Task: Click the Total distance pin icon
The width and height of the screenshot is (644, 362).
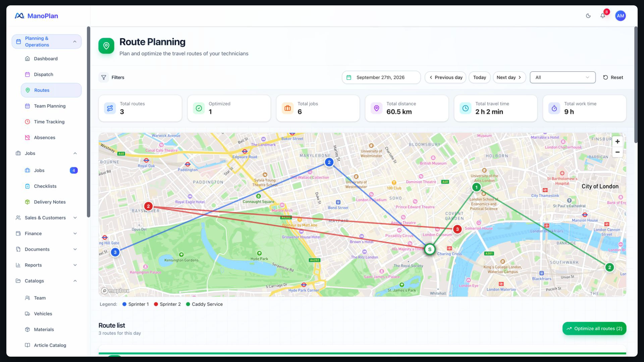Action: pos(376,108)
